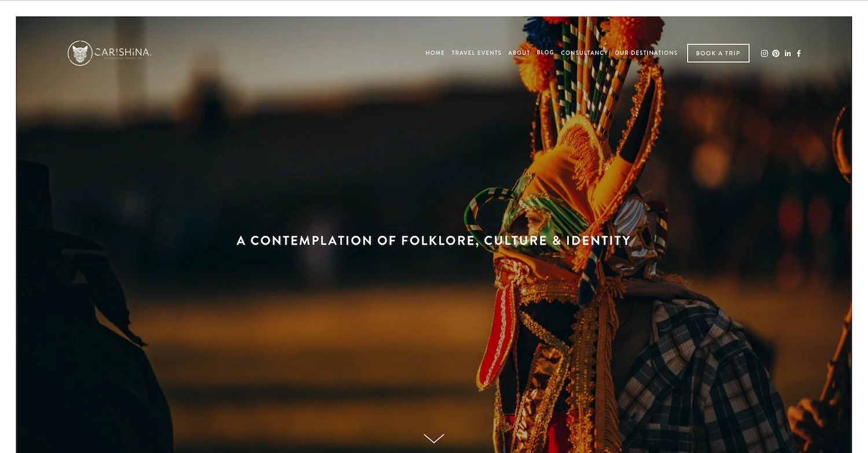
Task: Open the Instagram profile icon
Action: [764, 53]
